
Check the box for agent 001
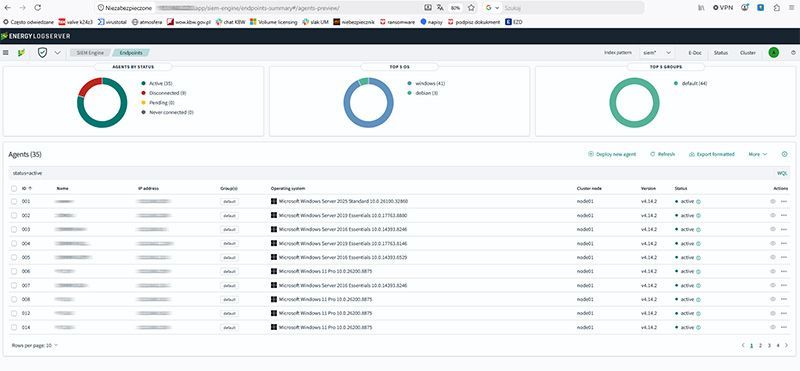coord(14,202)
